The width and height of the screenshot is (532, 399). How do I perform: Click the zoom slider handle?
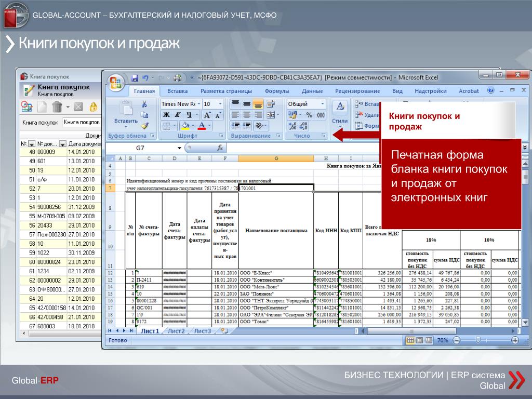click(478, 340)
